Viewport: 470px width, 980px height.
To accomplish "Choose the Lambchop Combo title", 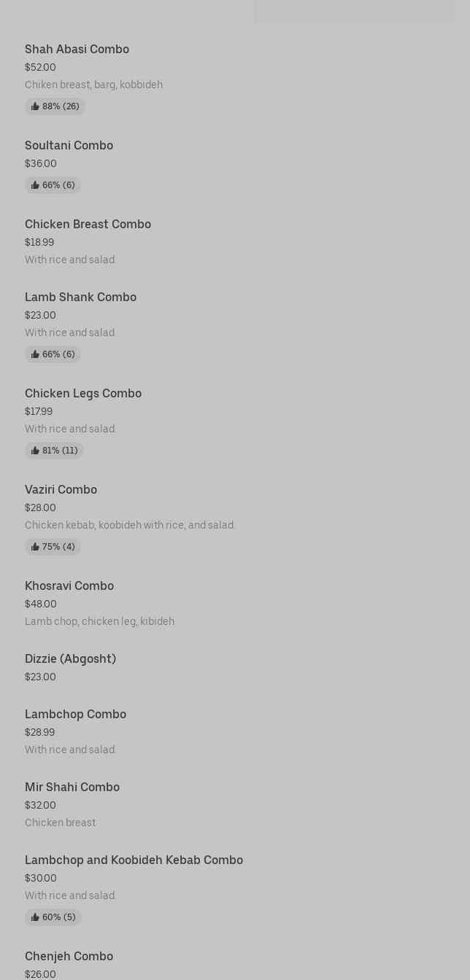I will 75,714.
